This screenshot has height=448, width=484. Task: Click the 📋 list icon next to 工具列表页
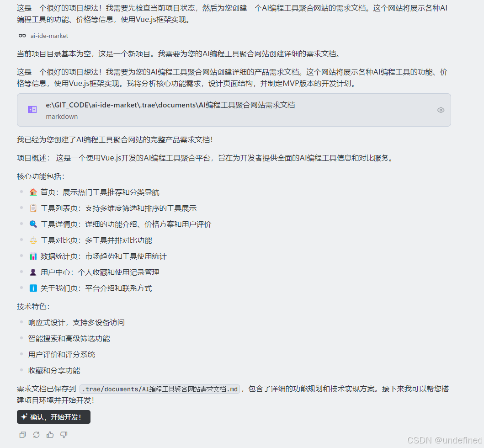pyautogui.click(x=33, y=208)
